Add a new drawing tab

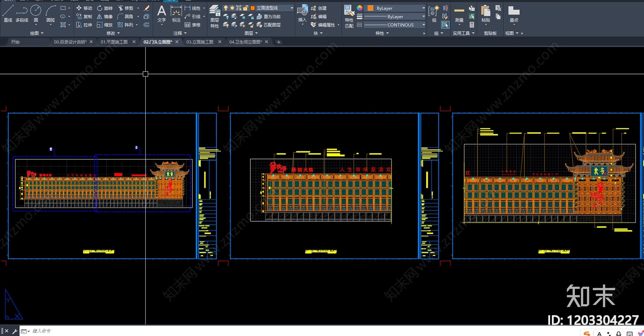[279, 42]
